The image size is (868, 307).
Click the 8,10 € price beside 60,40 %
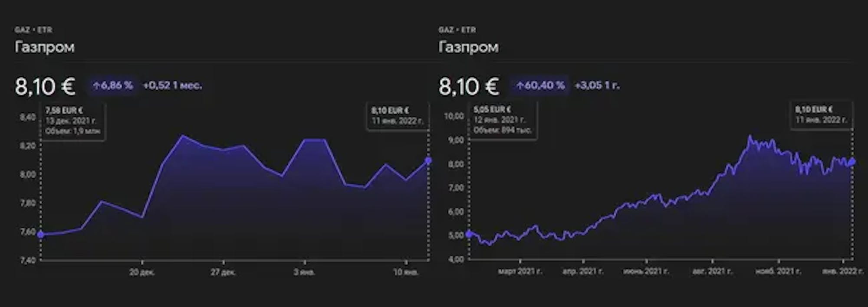[469, 86]
